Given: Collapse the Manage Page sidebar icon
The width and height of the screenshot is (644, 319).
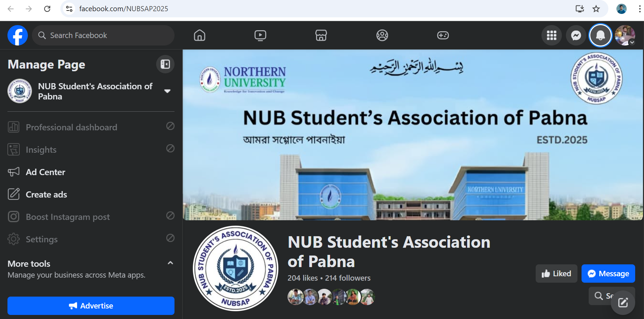Looking at the screenshot, I should tap(165, 64).
